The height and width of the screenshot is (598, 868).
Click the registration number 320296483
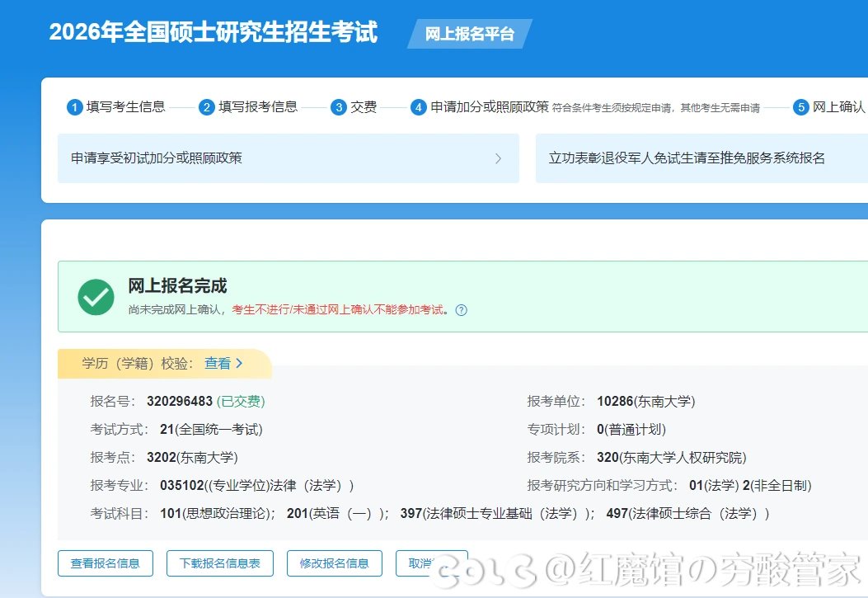[180, 402]
